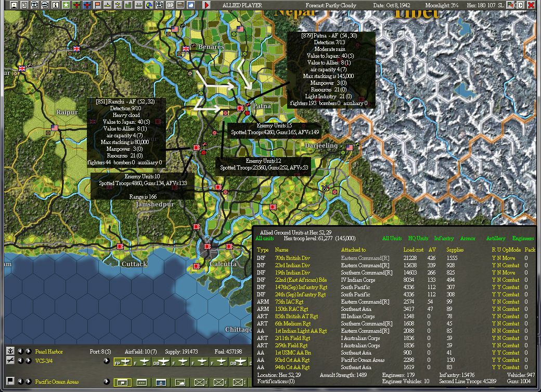Click the Darjeeling label on map
Screen dimensions: 541x392
coord(321,146)
